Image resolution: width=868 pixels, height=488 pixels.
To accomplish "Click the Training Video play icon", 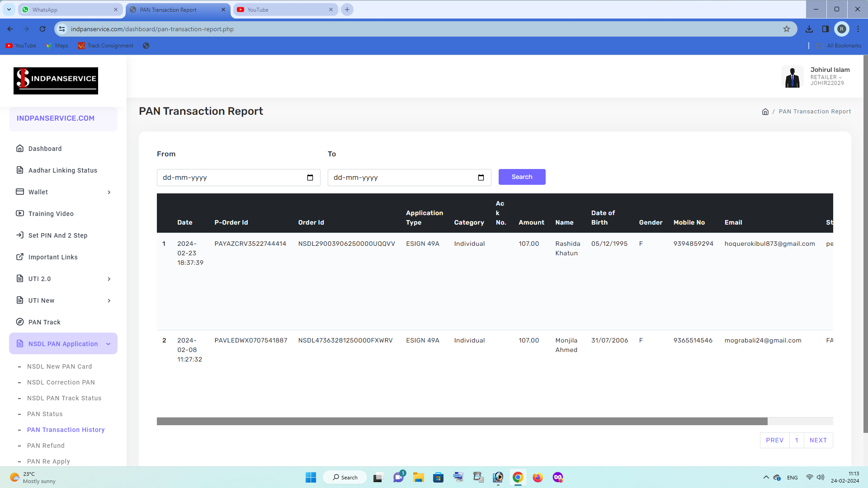I will (x=20, y=214).
